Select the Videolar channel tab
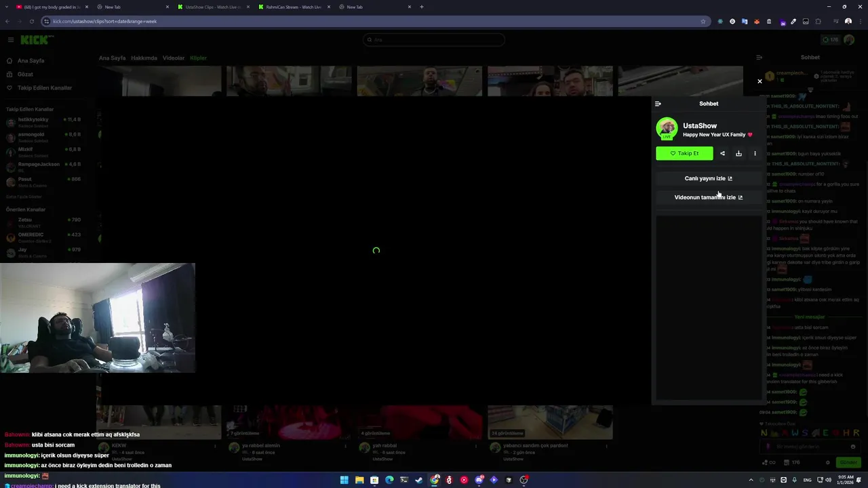Screen dimensions: 868x488 (x=174, y=58)
